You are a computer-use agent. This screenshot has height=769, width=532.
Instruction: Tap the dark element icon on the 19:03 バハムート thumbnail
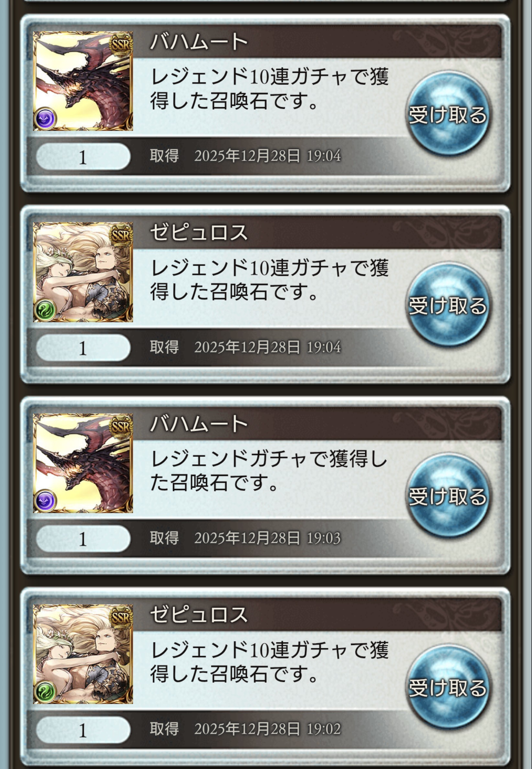click(45, 501)
